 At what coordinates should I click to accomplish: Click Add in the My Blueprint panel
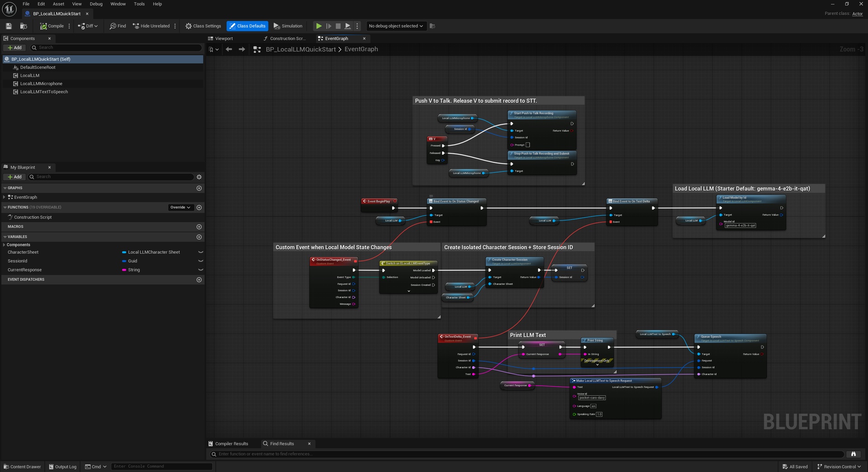[14, 177]
